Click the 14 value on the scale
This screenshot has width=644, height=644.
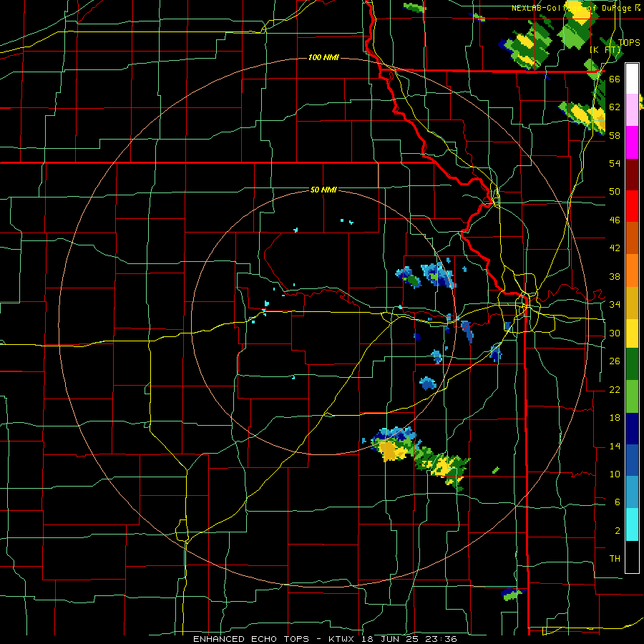(x=615, y=446)
